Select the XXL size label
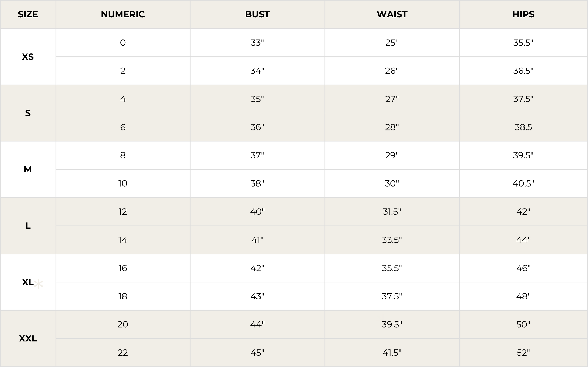Screen dimensions: 588x367 (x=28, y=338)
